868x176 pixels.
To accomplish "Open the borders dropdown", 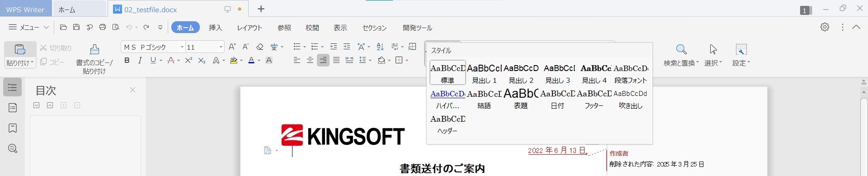I will [x=407, y=60].
